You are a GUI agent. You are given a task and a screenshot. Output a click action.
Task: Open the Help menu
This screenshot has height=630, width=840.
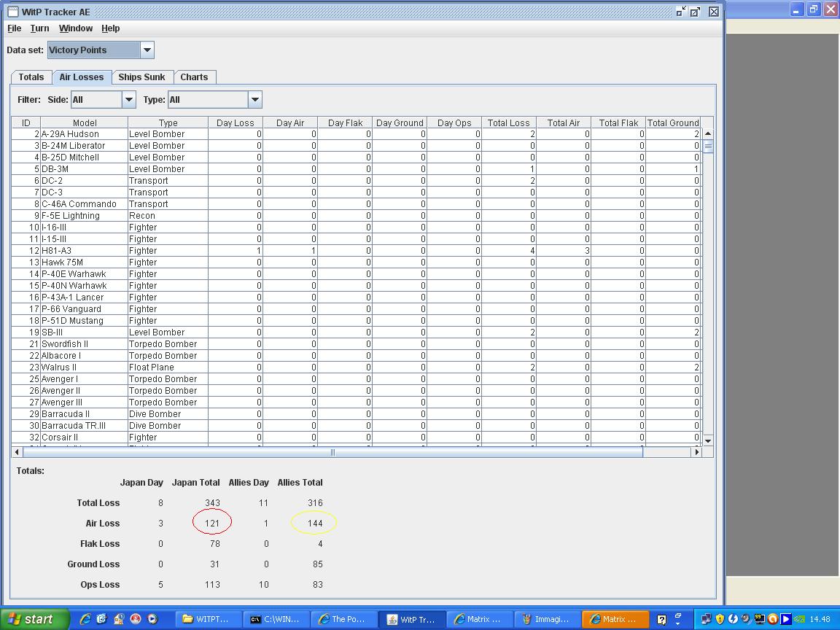coord(110,28)
